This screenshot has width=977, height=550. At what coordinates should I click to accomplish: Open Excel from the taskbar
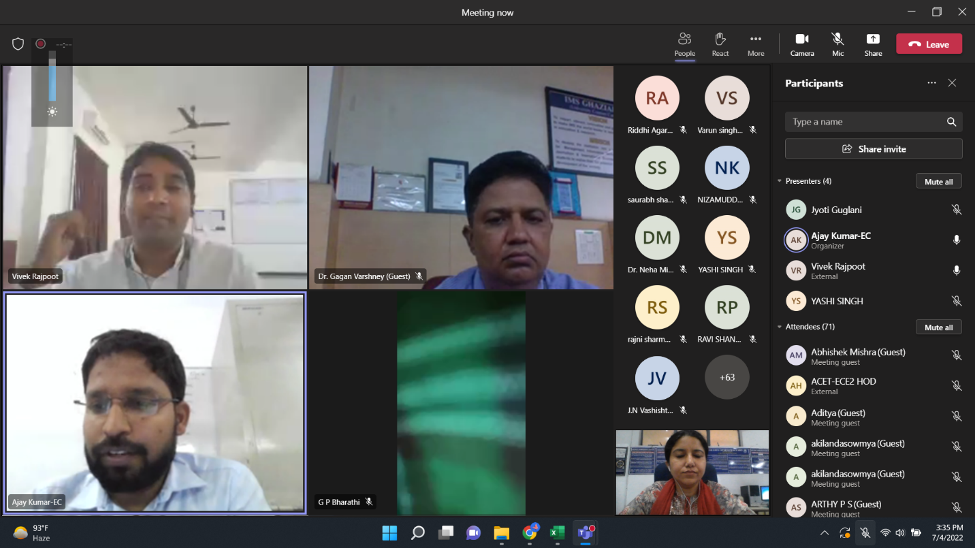[x=557, y=533]
